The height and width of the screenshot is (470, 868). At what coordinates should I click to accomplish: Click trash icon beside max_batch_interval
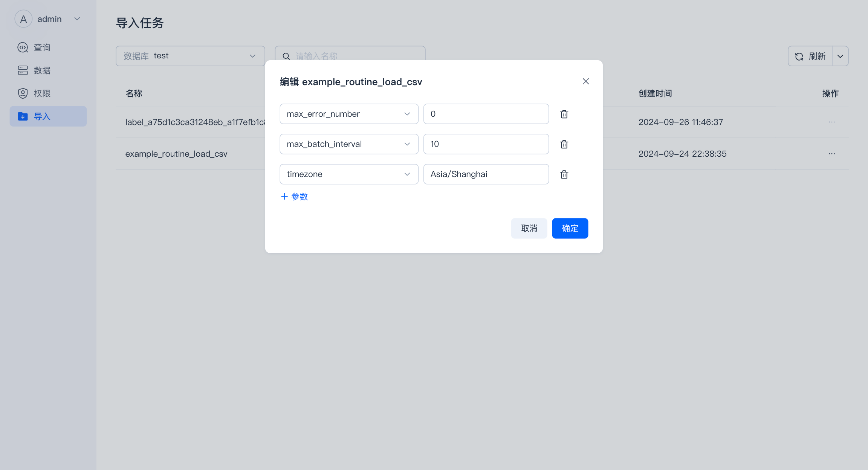(564, 144)
